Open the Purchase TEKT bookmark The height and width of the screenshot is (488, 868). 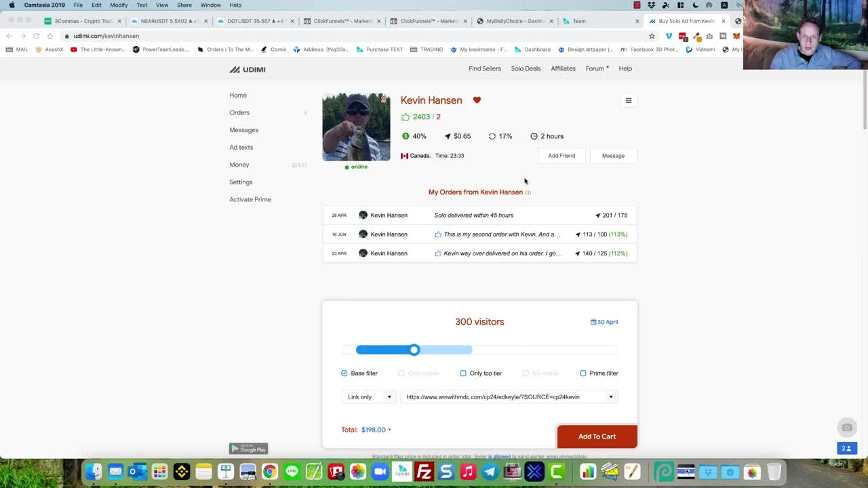(380, 49)
